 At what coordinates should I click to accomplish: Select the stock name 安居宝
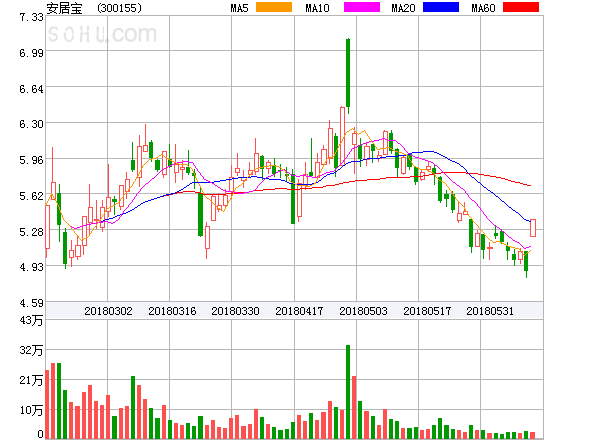pyautogui.click(x=64, y=8)
